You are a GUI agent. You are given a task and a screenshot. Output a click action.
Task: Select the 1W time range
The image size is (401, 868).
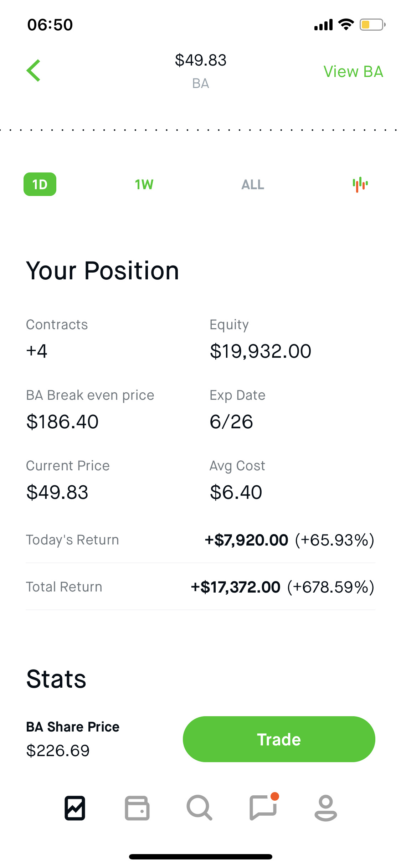(144, 185)
